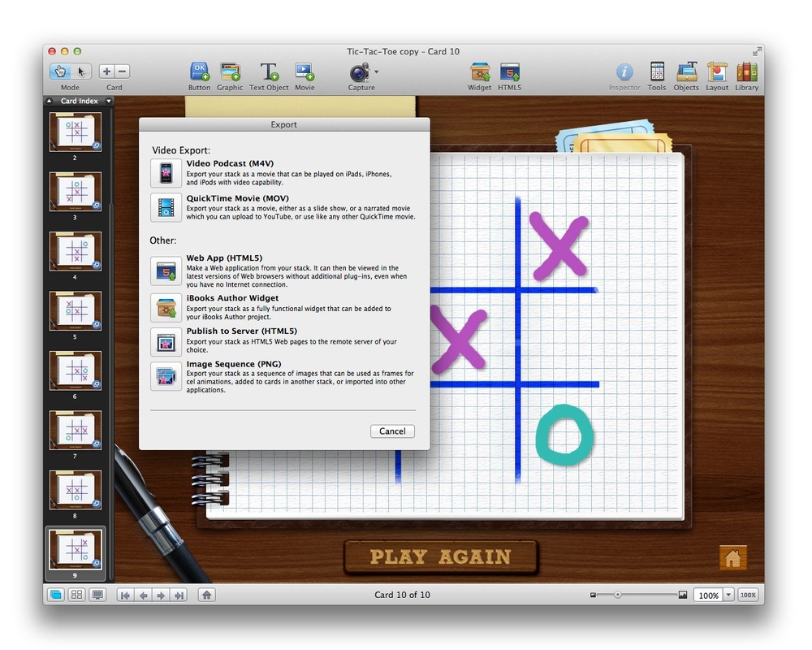Open the Card Index dropdown menu
The image size is (812, 650).
(x=109, y=102)
